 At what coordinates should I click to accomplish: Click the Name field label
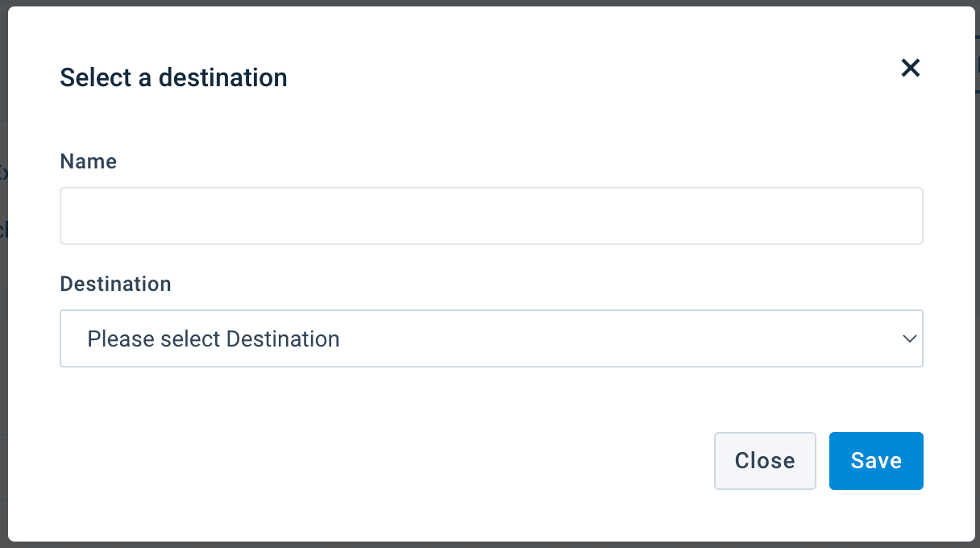point(88,161)
